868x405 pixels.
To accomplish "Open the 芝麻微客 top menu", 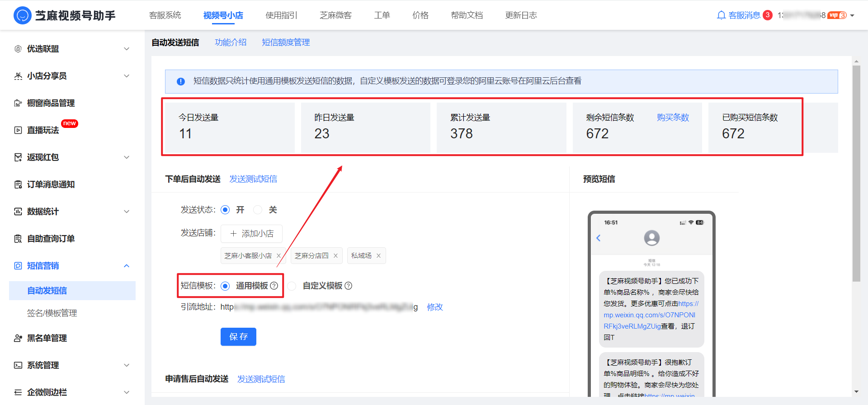I will coord(335,15).
